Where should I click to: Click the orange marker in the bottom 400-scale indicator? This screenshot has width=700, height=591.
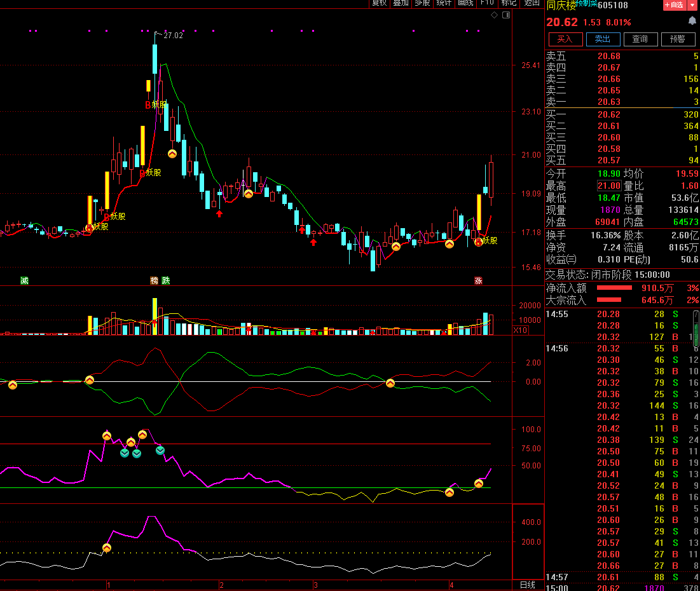[107, 548]
